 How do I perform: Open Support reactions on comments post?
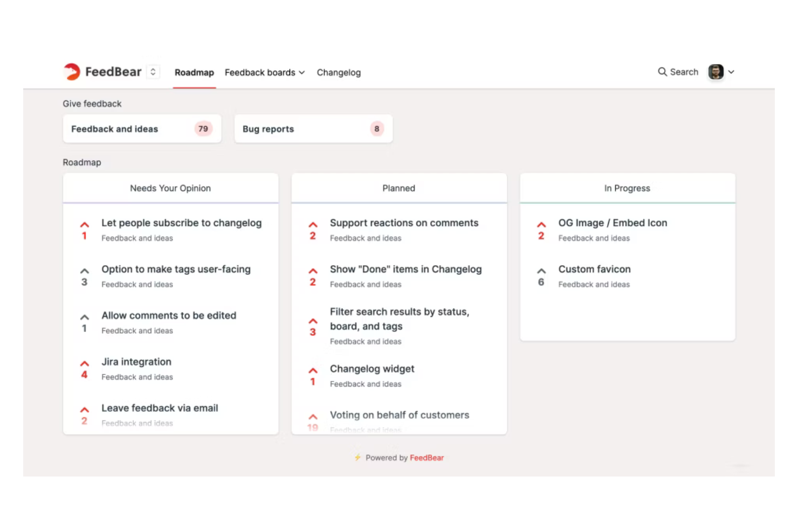(x=404, y=223)
